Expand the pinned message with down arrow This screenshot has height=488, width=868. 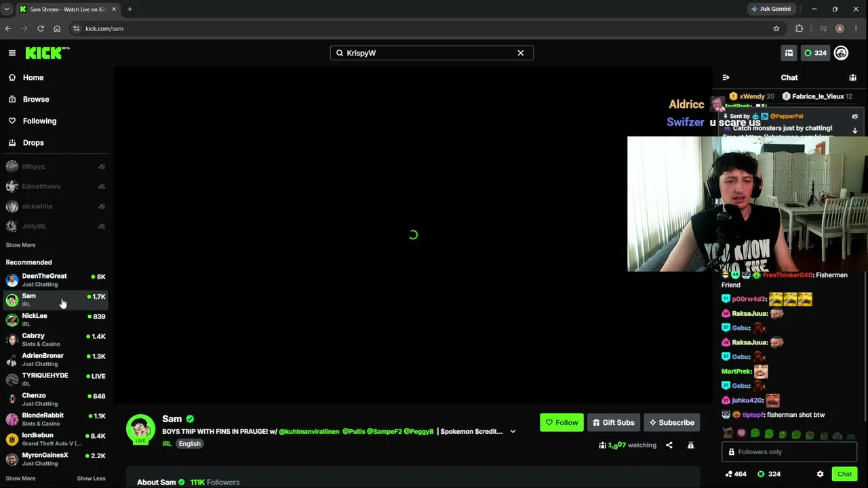click(x=855, y=131)
